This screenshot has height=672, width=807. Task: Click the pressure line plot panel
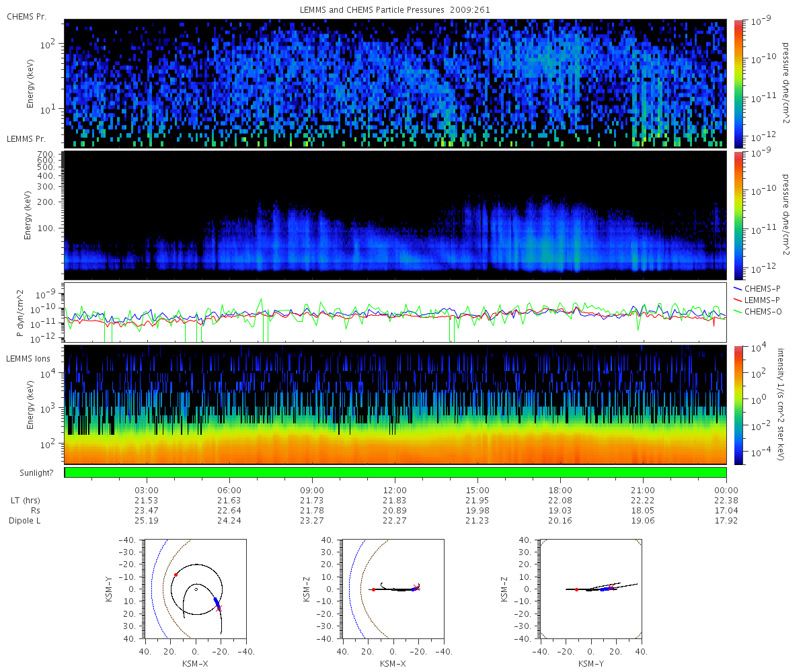395,312
